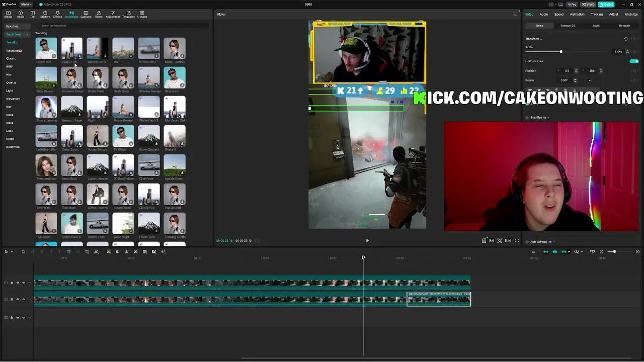Open the Mask sub-tab
The height and width of the screenshot is (362, 644).
click(x=596, y=26)
